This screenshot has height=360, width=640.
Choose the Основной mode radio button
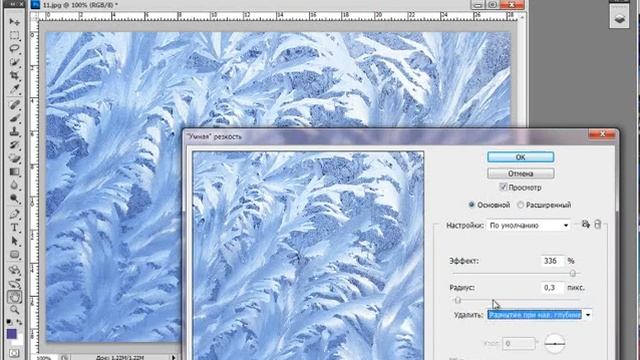click(x=472, y=205)
